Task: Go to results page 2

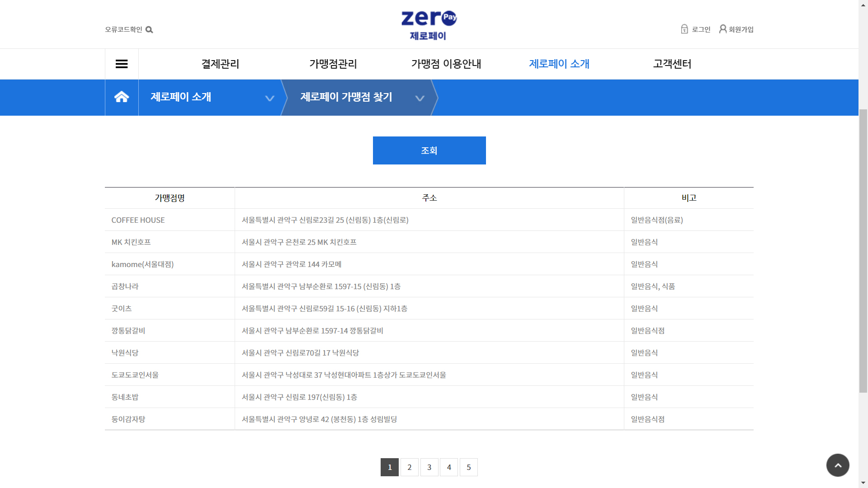Action: (x=409, y=467)
